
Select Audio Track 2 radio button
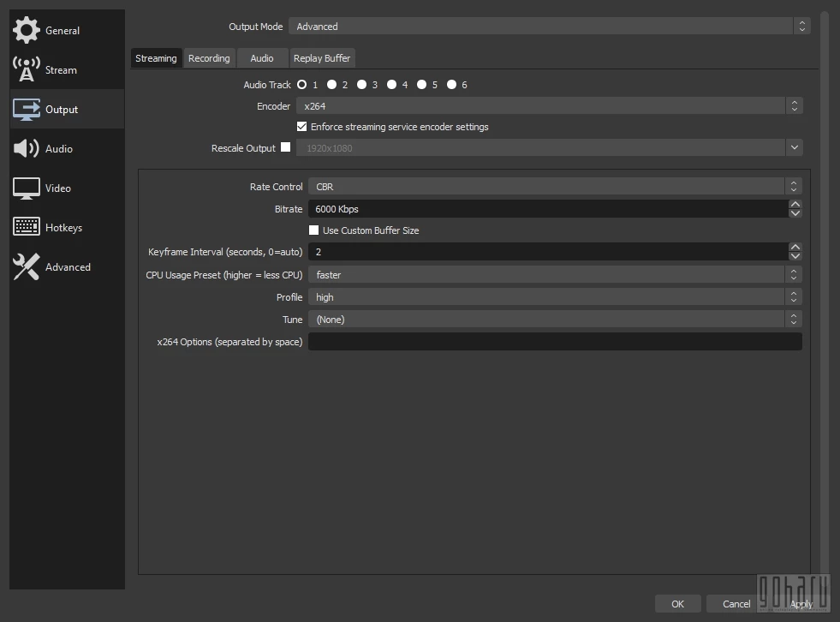tap(332, 85)
